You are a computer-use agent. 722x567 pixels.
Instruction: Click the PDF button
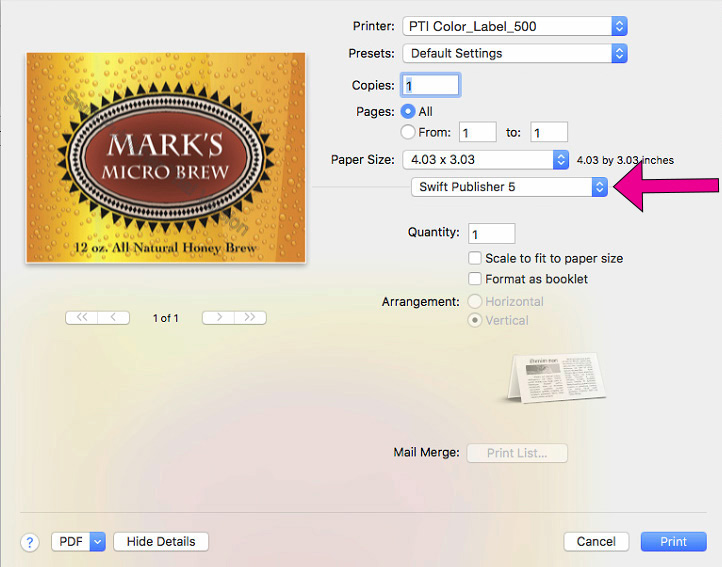click(x=71, y=542)
